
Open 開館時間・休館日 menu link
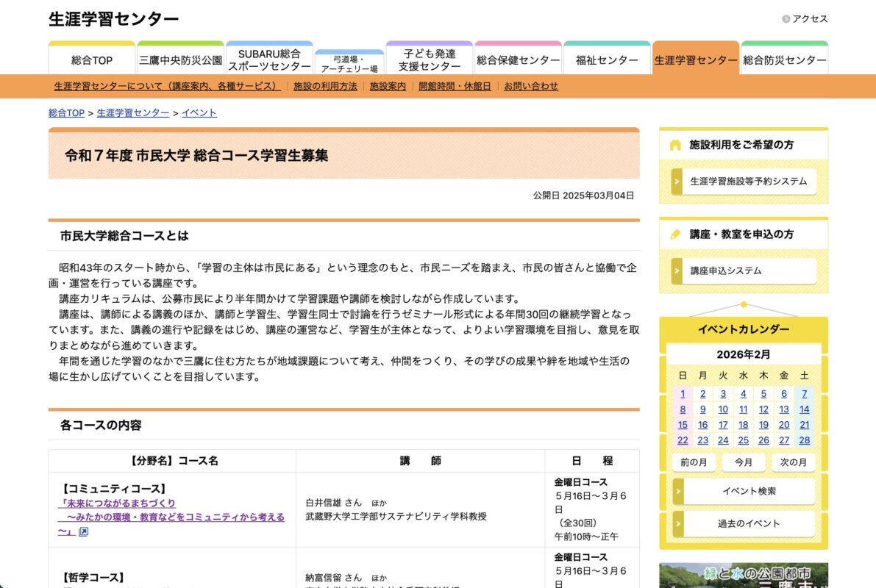(455, 86)
